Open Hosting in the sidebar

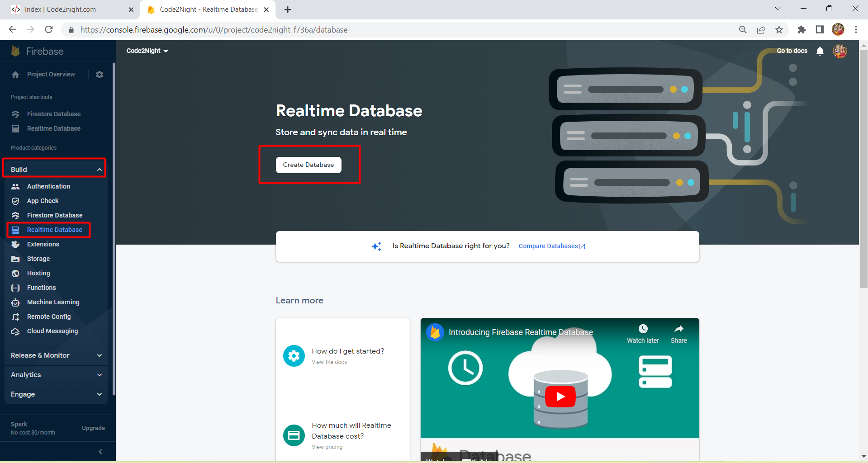(38, 273)
